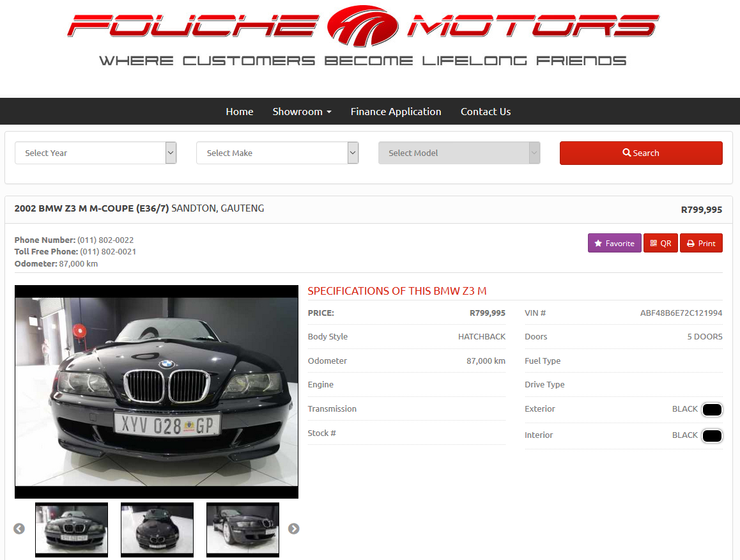
Task: Click the Drive Type label
Action: (544, 384)
